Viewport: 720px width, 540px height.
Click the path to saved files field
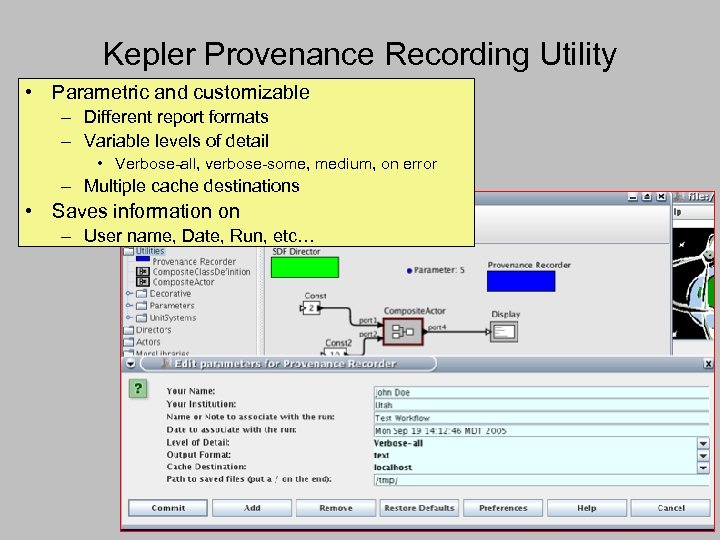[x=541, y=480]
